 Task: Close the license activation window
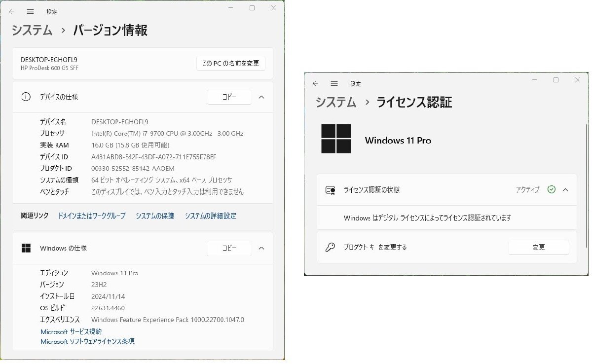[577, 80]
